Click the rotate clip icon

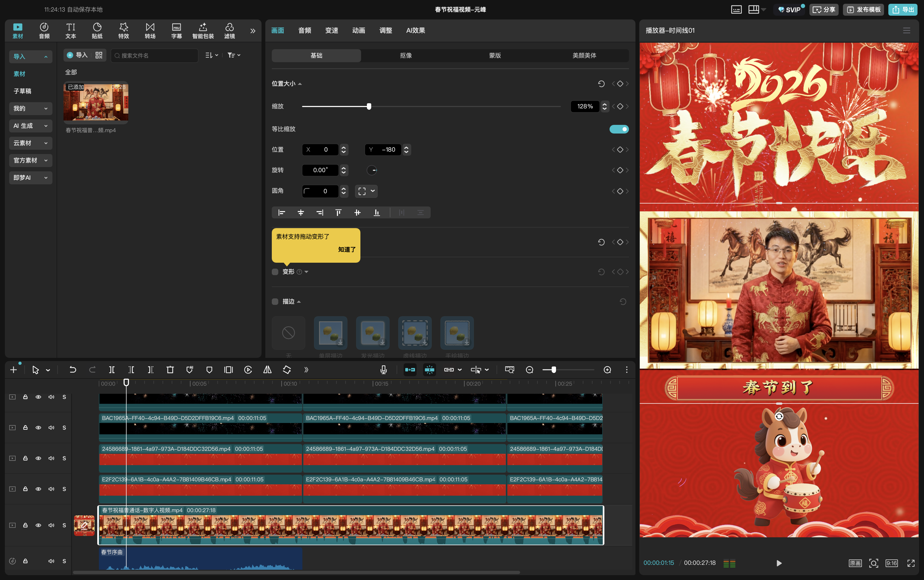(x=287, y=370)
